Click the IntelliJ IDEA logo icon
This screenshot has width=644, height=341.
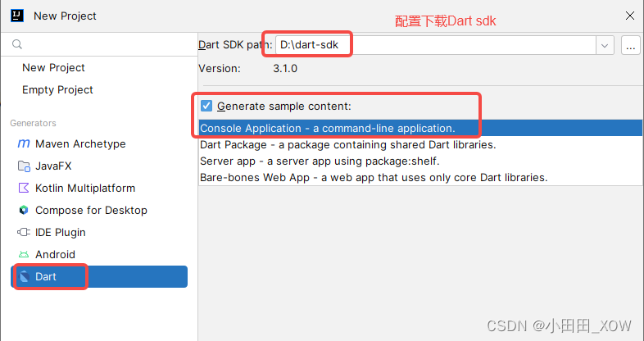click(17, 16)
